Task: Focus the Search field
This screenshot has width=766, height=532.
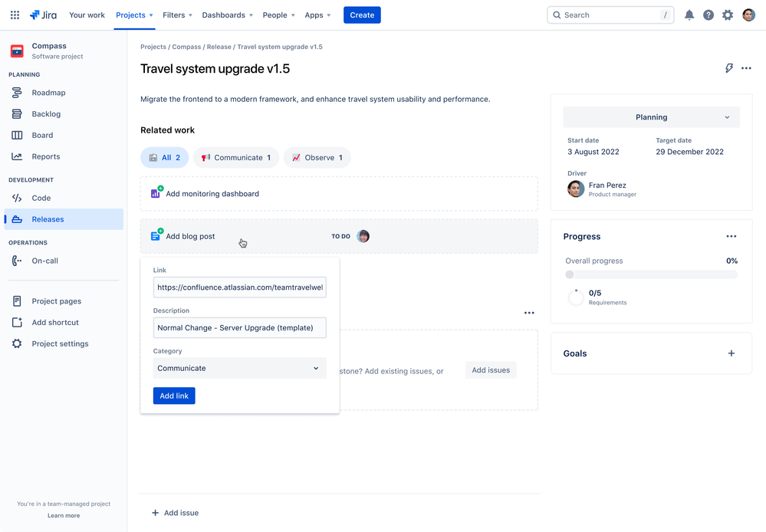Action: [x=610, y=15]
